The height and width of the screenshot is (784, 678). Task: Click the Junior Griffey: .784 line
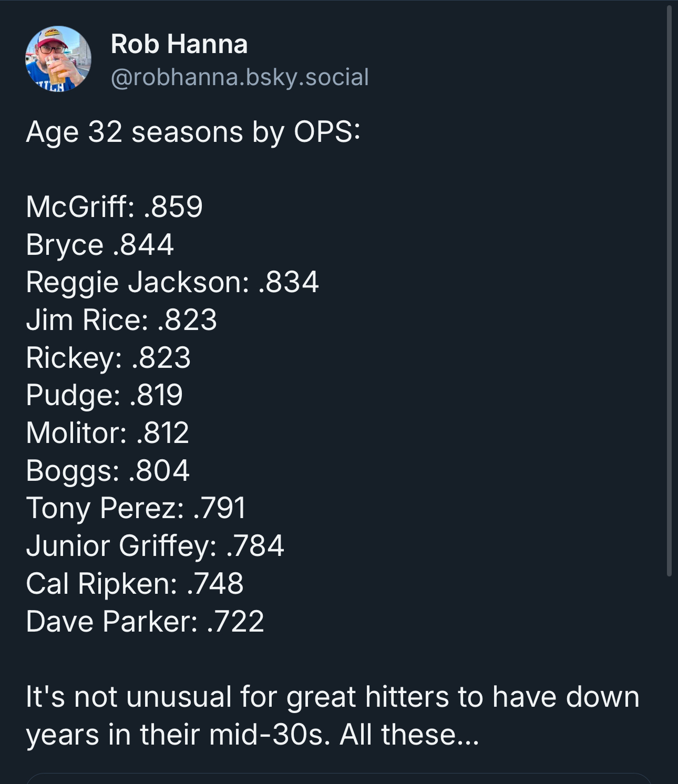click(155, 545)
